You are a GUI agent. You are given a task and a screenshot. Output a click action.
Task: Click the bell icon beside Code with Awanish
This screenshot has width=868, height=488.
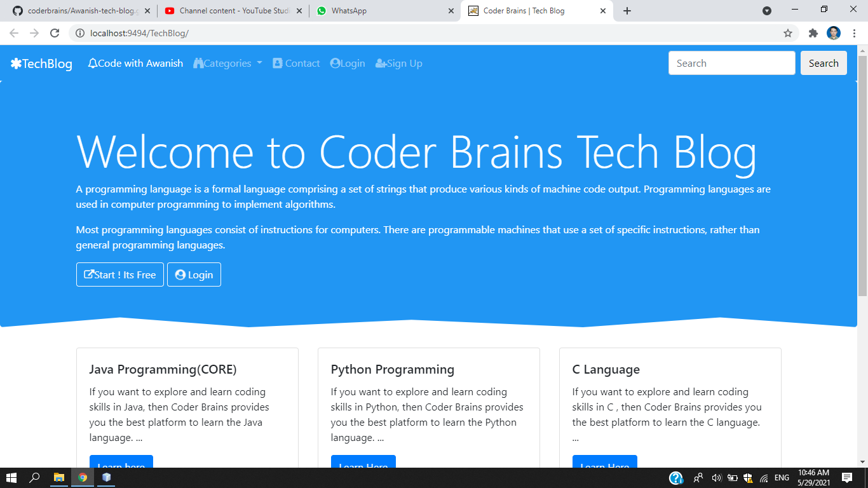[93, 63]
